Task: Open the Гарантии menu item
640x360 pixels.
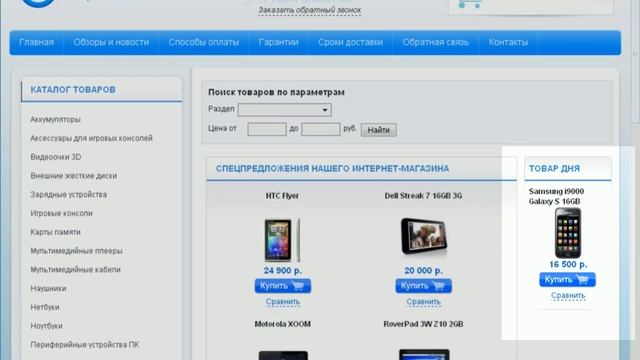Action: click(278, 42)
